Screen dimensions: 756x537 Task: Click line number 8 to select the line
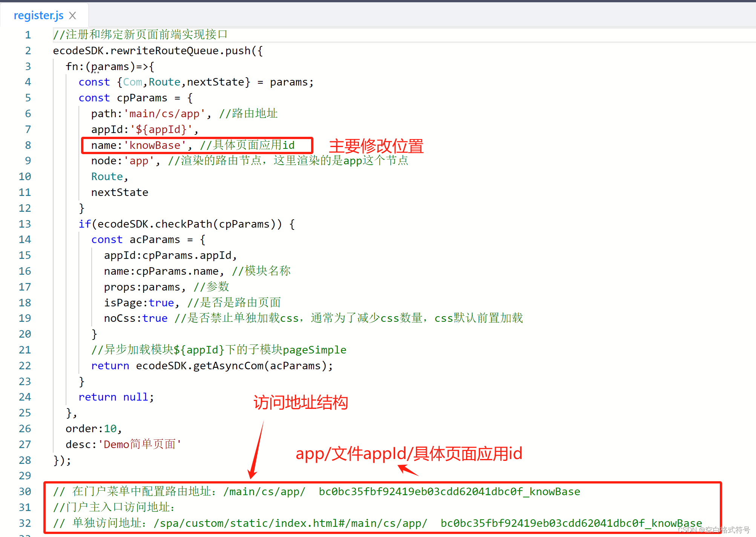28,145
